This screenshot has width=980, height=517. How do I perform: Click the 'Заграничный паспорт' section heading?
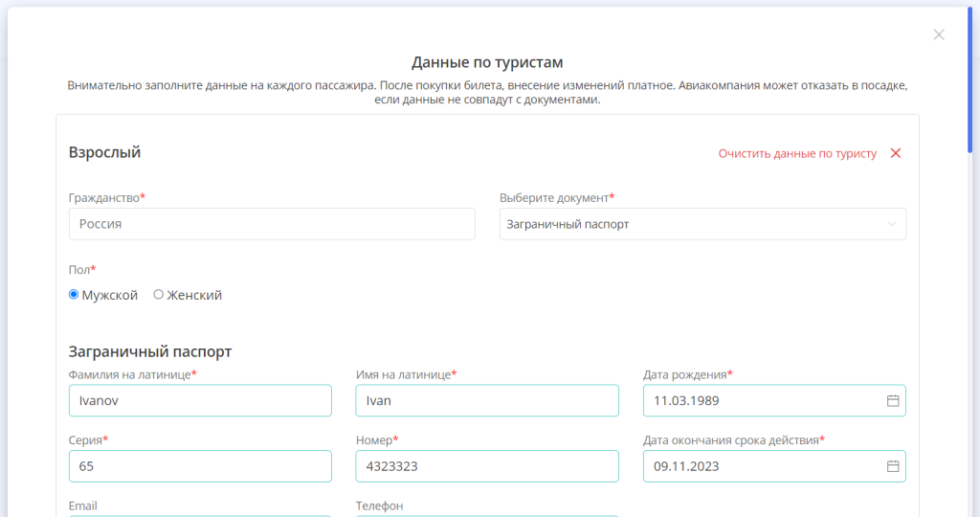150,351
